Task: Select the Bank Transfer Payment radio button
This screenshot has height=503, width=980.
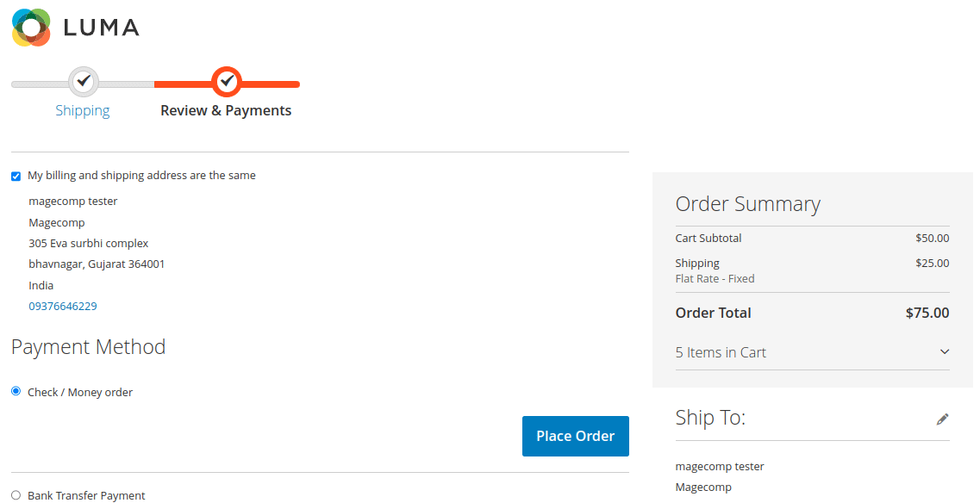Action: click(16, 495)
